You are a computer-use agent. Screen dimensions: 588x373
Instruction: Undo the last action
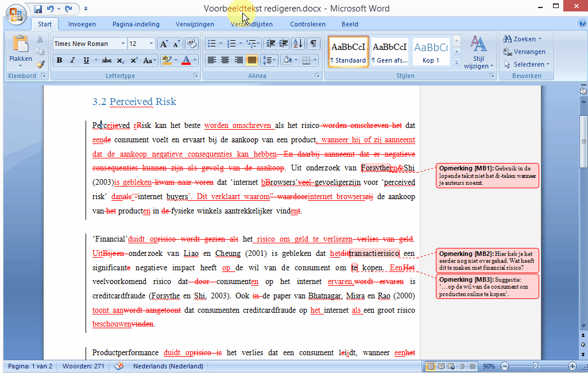point(51,9)
